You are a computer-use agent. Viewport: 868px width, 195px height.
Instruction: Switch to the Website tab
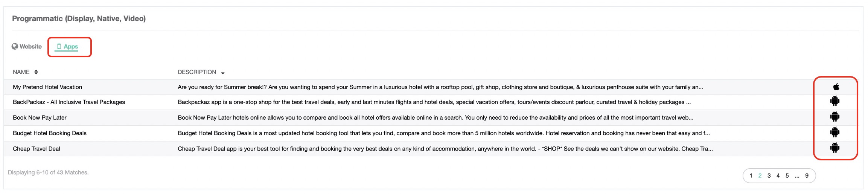pos(30,46)
